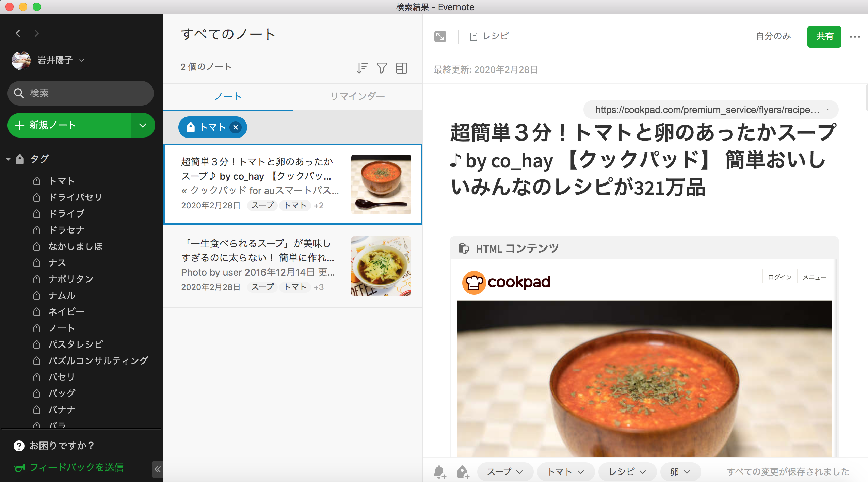
Task: Collapse the タグ tree section
Action: tap(8, 159)
